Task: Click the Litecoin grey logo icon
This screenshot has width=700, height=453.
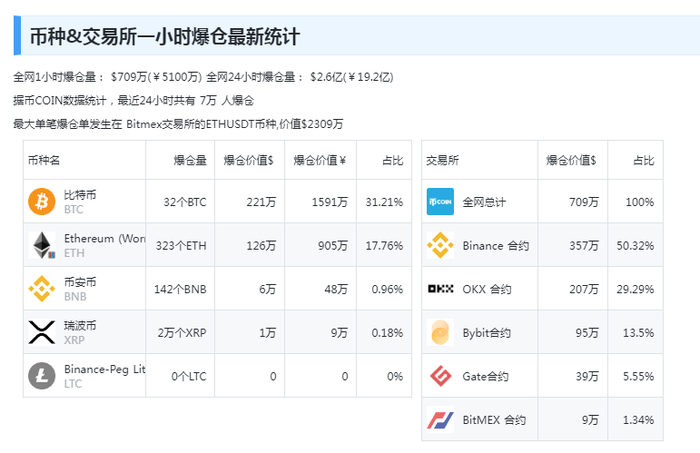Action: (42, 376)
